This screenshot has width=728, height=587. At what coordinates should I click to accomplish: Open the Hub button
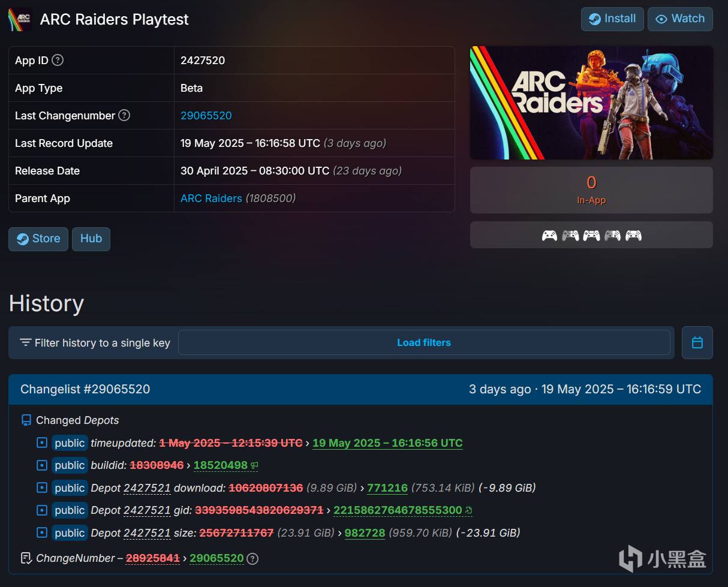pyautogui.click(x=91, y=239)
